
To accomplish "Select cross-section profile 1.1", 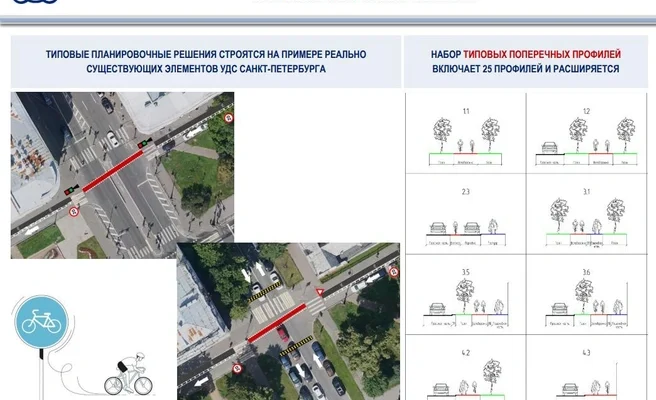I will tap(465, 135).
